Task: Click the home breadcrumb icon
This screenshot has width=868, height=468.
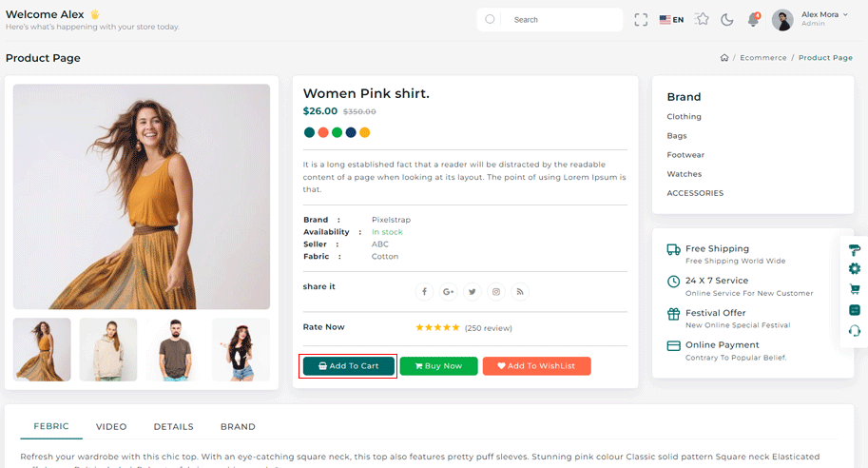Action: 724,58
